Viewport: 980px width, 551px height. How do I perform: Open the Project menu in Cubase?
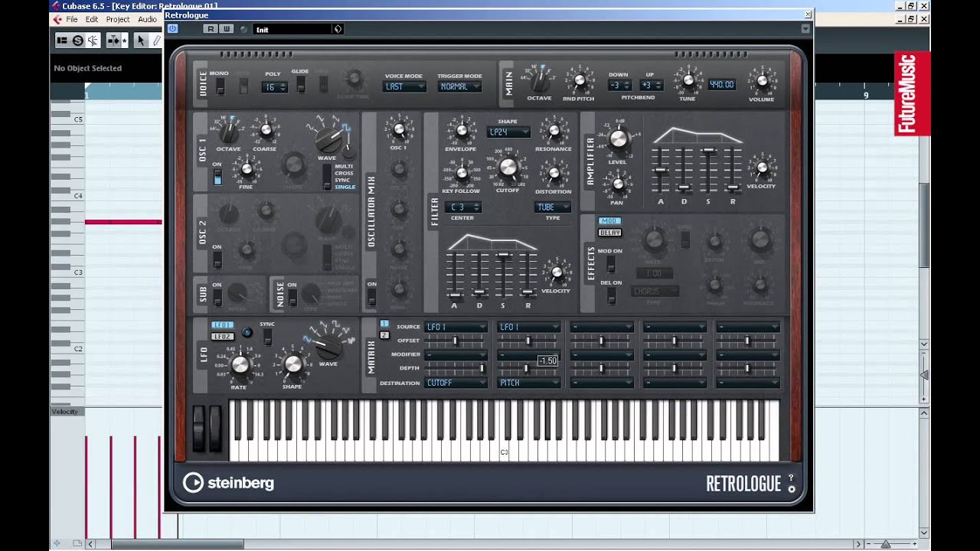pyautogui.click(x=118, y=19)
